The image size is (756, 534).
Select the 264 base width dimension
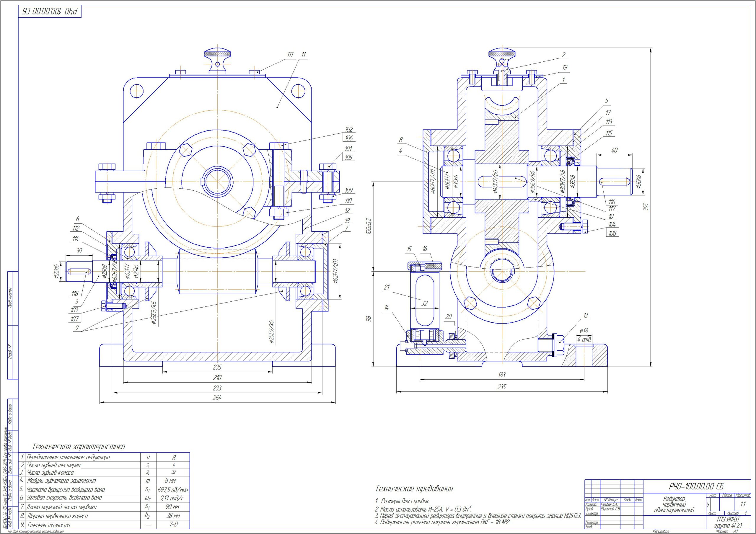click(x=217, y=398)
